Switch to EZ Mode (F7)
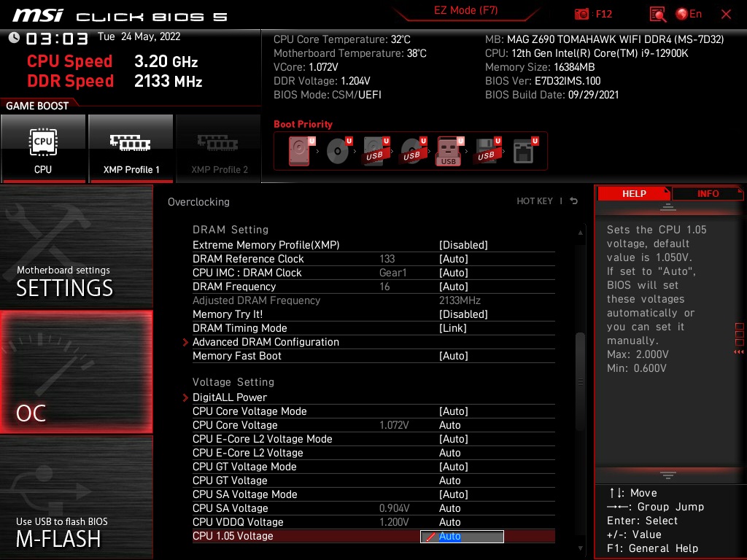Image resolution: width=747 pixels, height=560 pixels. pos(465,10)
